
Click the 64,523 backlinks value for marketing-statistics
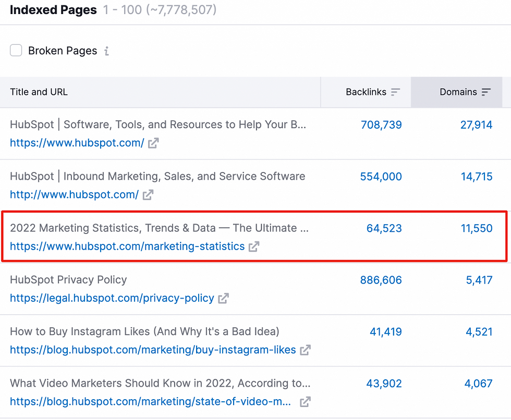click(384, 228)
